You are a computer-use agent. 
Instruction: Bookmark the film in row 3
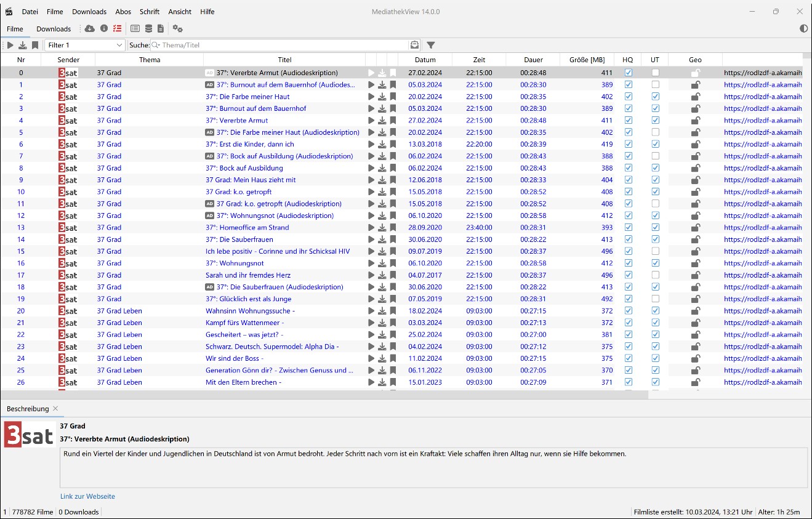pos(393,108)
